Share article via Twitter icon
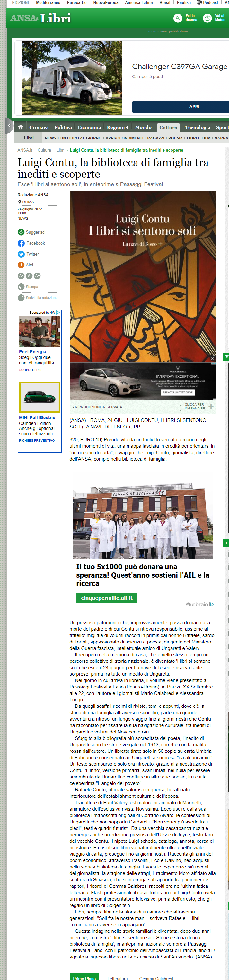The height and width of the screenshot is (980, 229). coord(21,254)
